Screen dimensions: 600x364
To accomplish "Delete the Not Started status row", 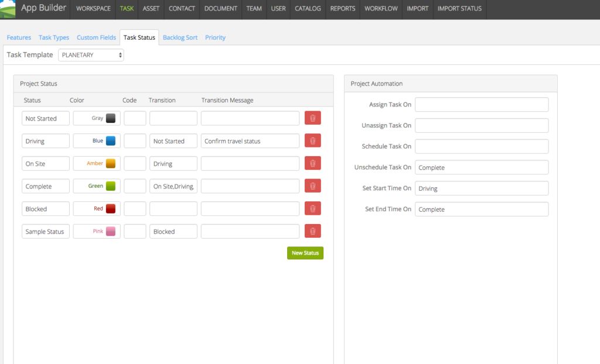I will (x=313, y=118).
